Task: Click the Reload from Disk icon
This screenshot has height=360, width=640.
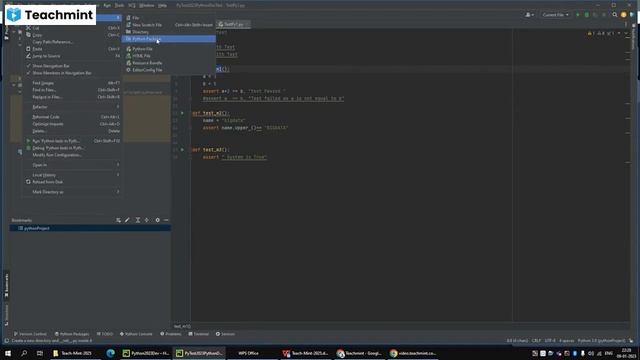Action: [x=28, y=182]
